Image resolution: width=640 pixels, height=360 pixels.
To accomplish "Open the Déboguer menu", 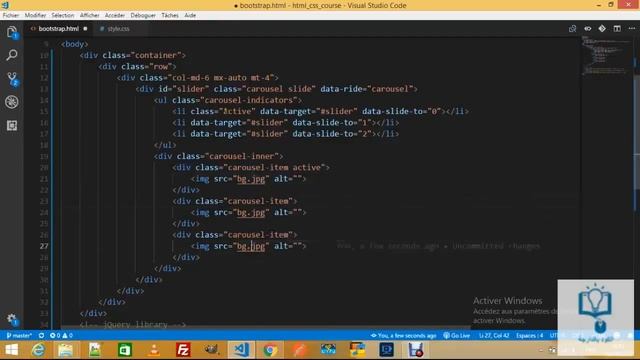I will (143, 15).
